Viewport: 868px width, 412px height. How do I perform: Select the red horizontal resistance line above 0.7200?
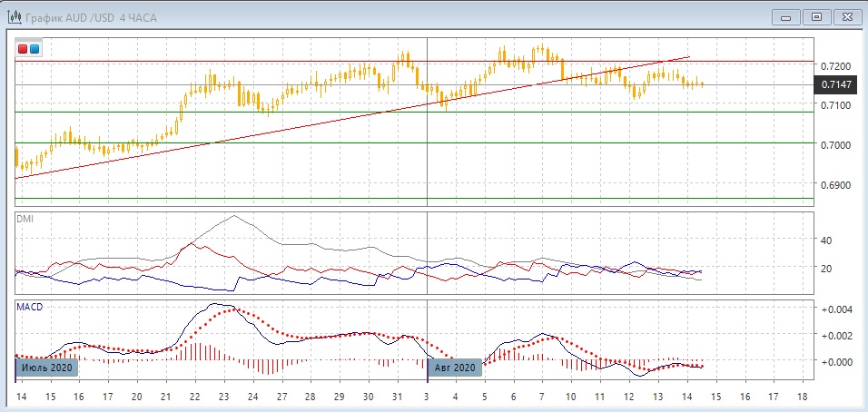pyautogui.click(x=272, y=61)
